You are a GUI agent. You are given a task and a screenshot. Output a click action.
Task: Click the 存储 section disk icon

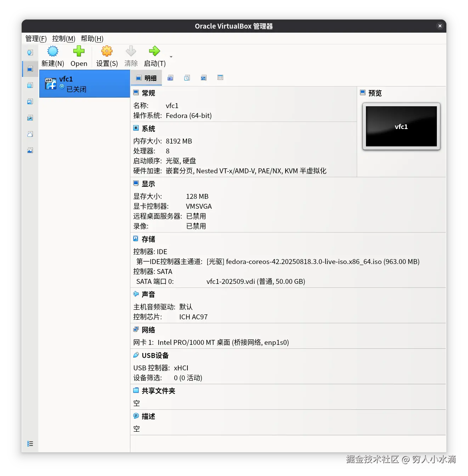(x=136, y=239)
